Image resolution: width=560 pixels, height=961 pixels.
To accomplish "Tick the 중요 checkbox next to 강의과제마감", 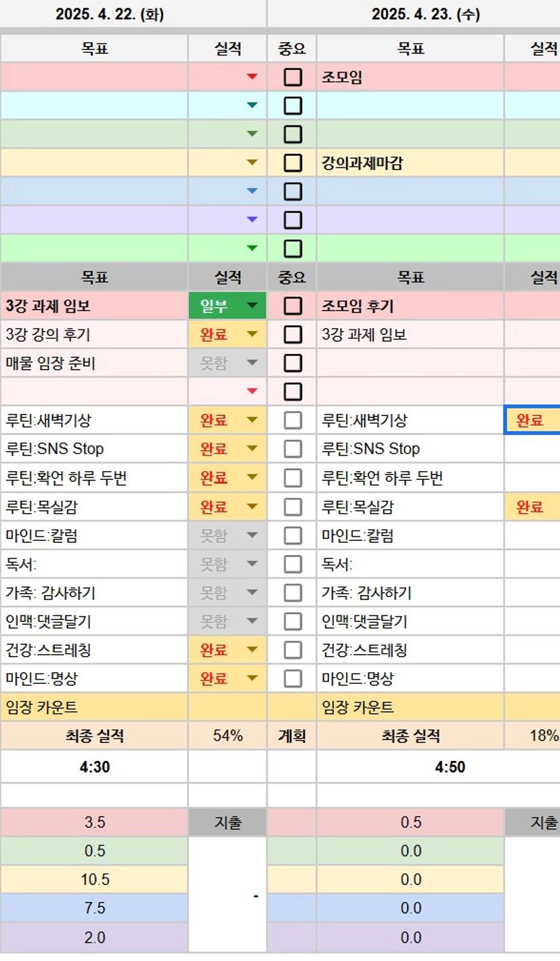I will pos(293,163).
